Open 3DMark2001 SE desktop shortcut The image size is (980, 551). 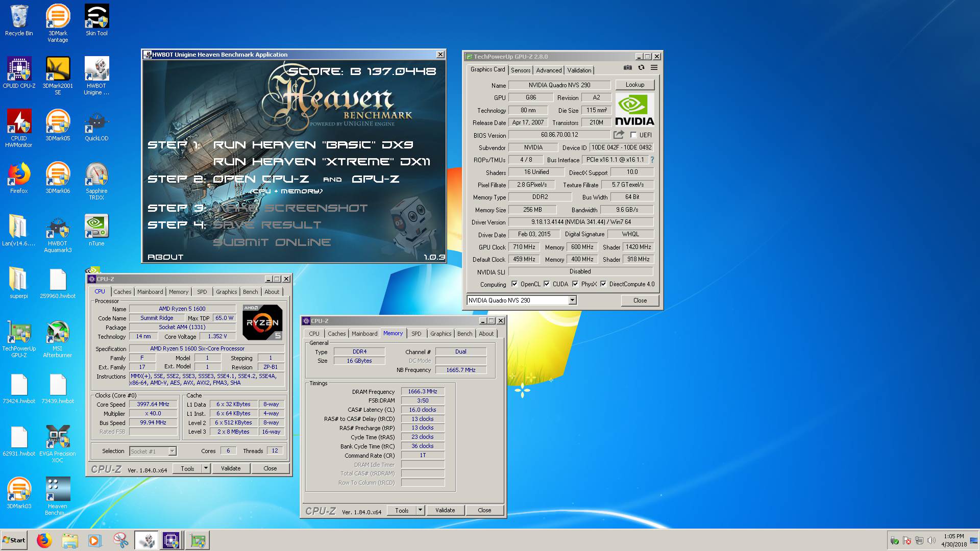click(x=58, y=76)
